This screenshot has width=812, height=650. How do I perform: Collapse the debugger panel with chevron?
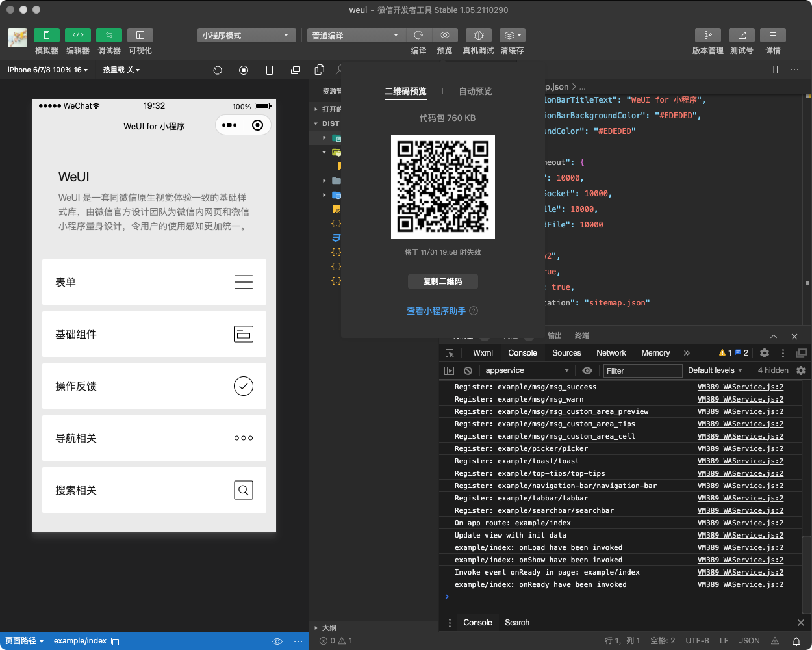(x=774, y=336)
